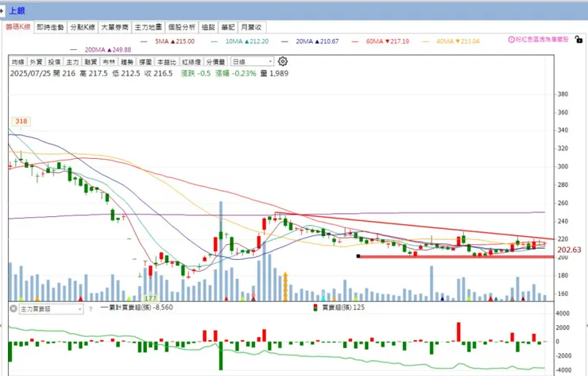Click the unlock padlock icon
Image resolution: width=588 pixels, height=376 pixels.
tap(578, 39)
